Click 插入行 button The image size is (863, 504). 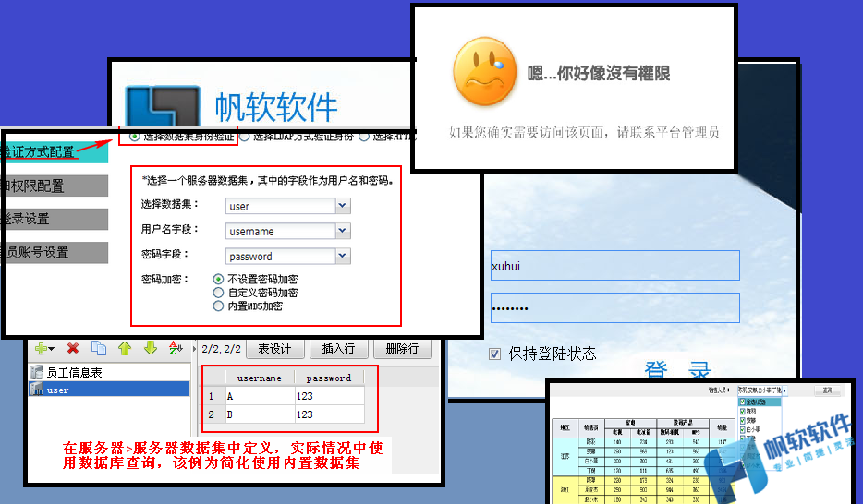coord(338,348)
